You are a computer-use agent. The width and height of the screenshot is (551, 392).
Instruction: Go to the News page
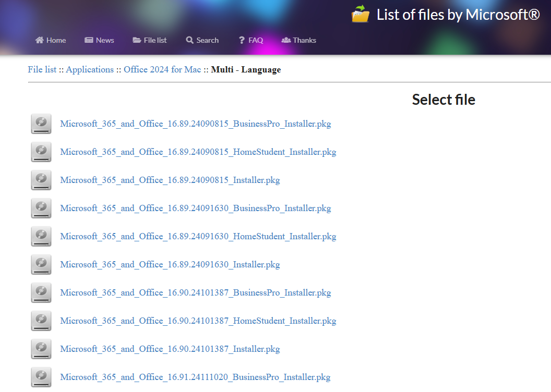click(x=99, y=40)
